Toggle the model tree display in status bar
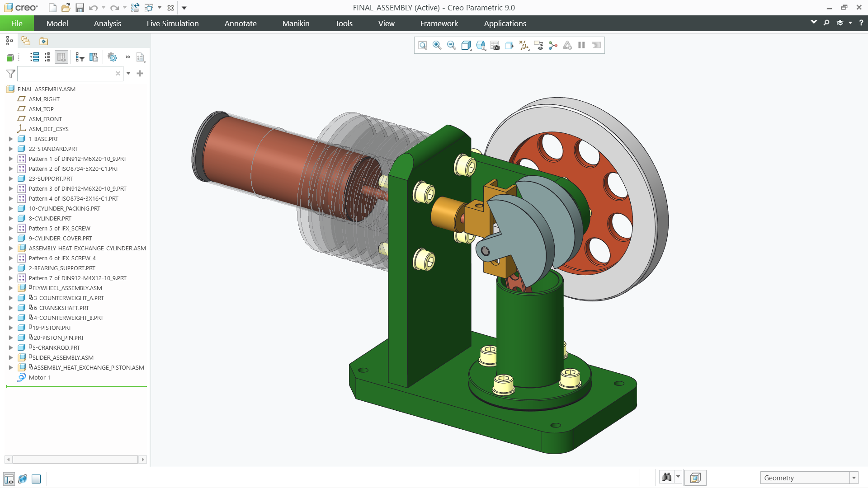 coord(9,479)
